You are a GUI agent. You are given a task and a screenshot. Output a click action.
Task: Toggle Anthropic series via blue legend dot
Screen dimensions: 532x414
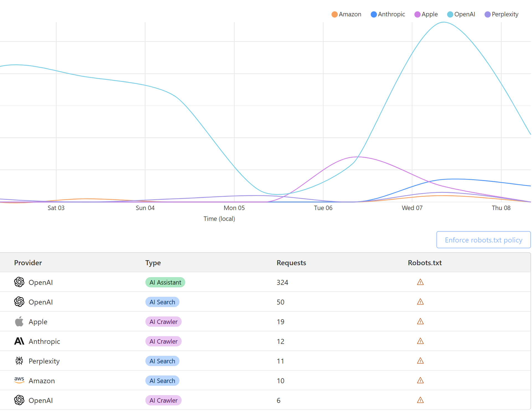(374, 14)
